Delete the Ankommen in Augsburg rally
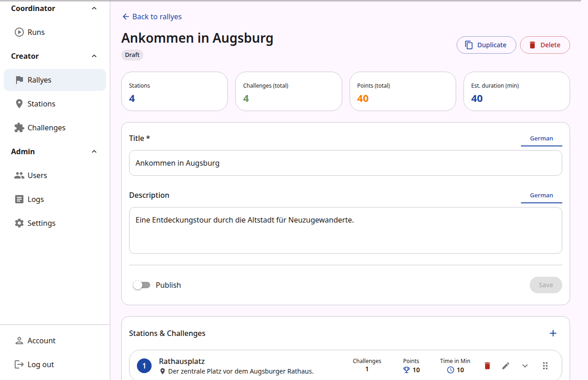Viewport: 588px width, 380px height. 545,45
